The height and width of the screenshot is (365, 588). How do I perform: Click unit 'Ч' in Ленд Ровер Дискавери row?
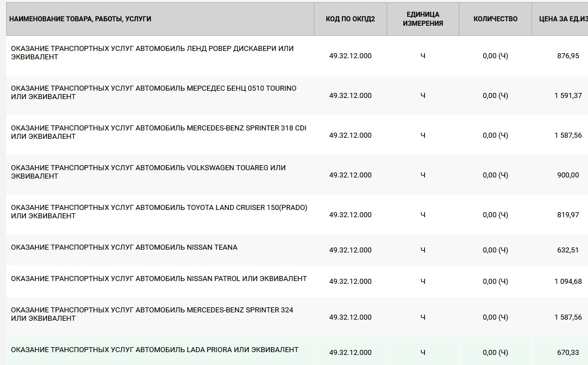point(423,56)
